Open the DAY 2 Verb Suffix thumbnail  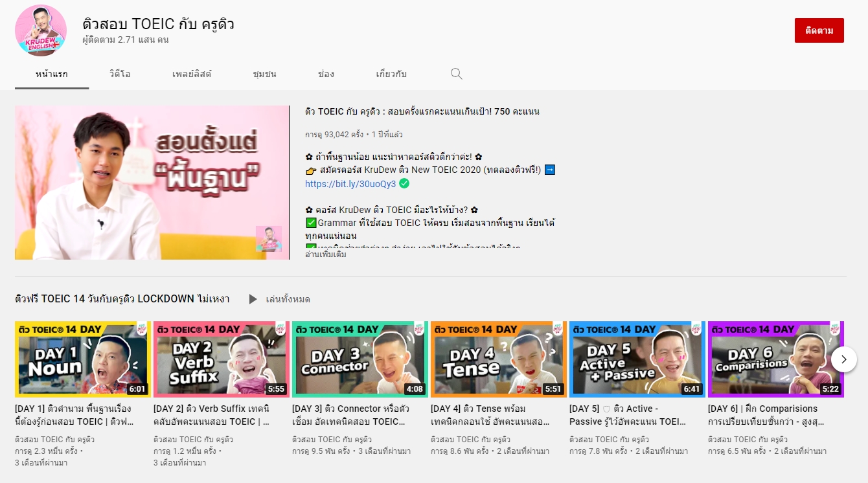[222, 359]
